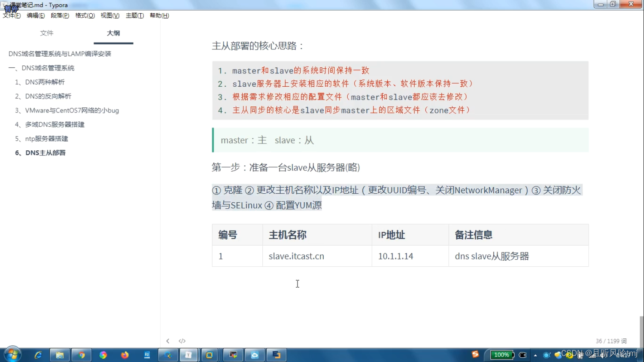Viewport: 644px width, 362px height.
Task: Open the 视图 menu
Action: tap(109, 15)
